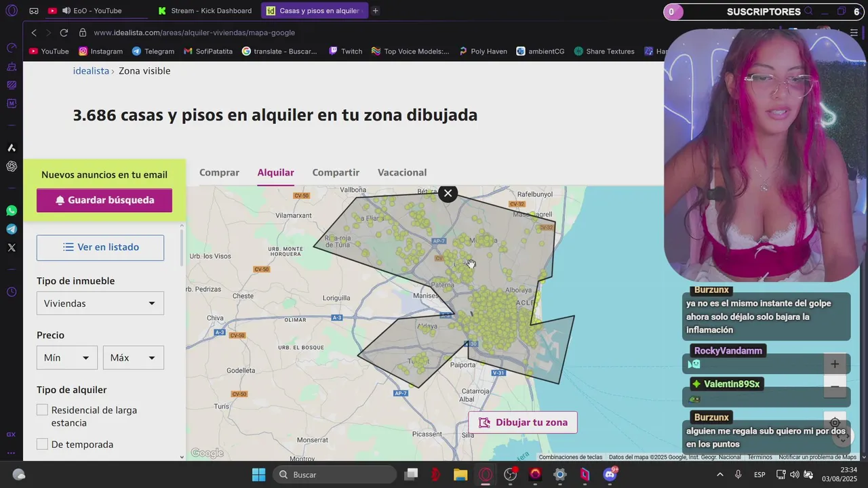Select the Alquilar tab
Screen dimensions: 868x488
tap(275, 172)
